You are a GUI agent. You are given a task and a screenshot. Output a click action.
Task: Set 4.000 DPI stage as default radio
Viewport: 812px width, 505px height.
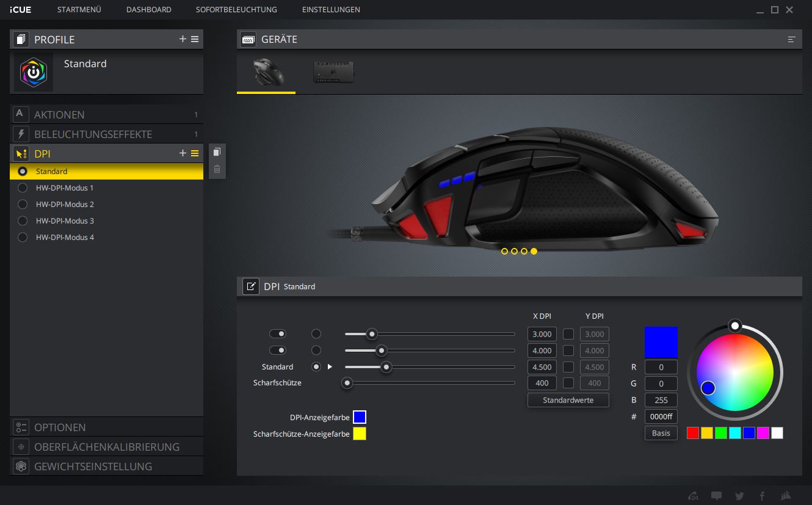(x=316, y=351)
